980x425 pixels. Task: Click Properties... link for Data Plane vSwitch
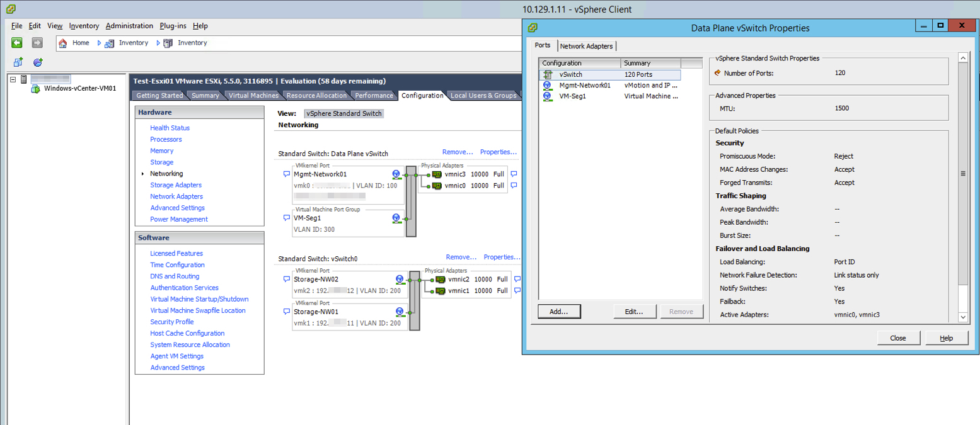pyautogui.click(x=499, y=152)
